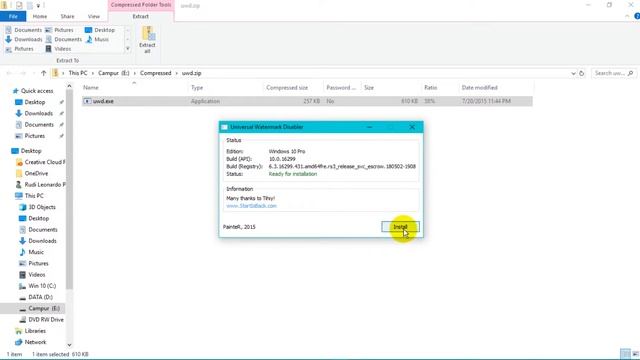Expand the Extract To gallery list
This screenshot has width=640, height=360.
tap(127, 49)
